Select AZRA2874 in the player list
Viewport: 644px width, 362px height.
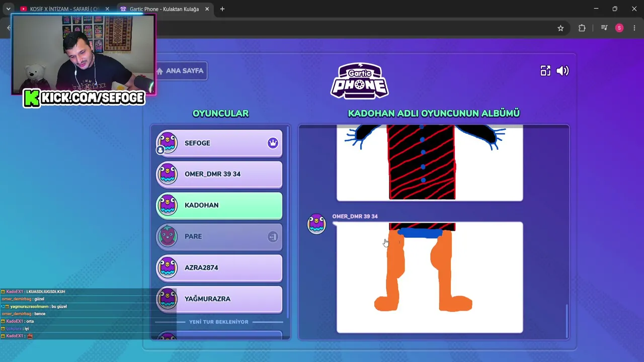tap(219, 268)
